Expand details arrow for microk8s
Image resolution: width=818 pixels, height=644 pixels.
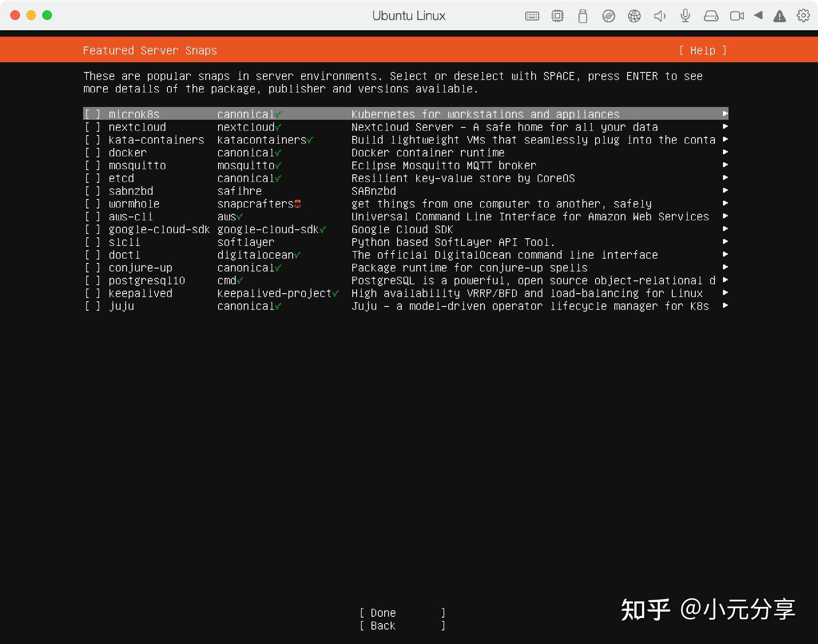[726, 114]
